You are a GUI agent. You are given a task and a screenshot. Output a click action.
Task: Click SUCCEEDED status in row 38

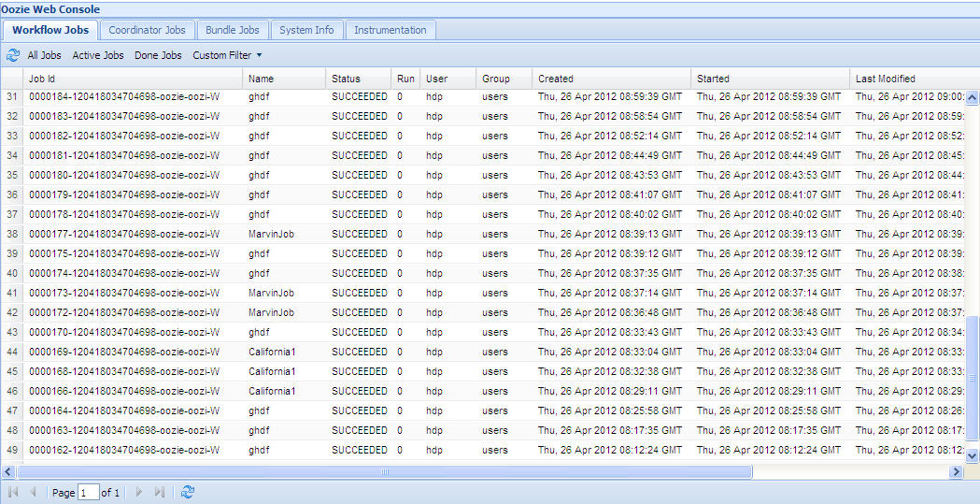point(360,234)
